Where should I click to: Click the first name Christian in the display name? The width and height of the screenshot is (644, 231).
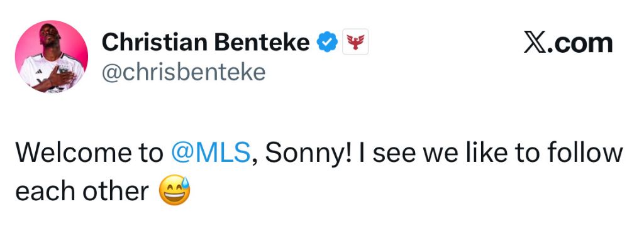[155, 42]
